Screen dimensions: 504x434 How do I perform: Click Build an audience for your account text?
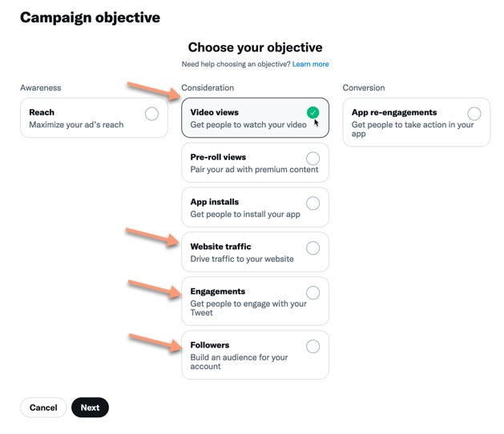239,362
